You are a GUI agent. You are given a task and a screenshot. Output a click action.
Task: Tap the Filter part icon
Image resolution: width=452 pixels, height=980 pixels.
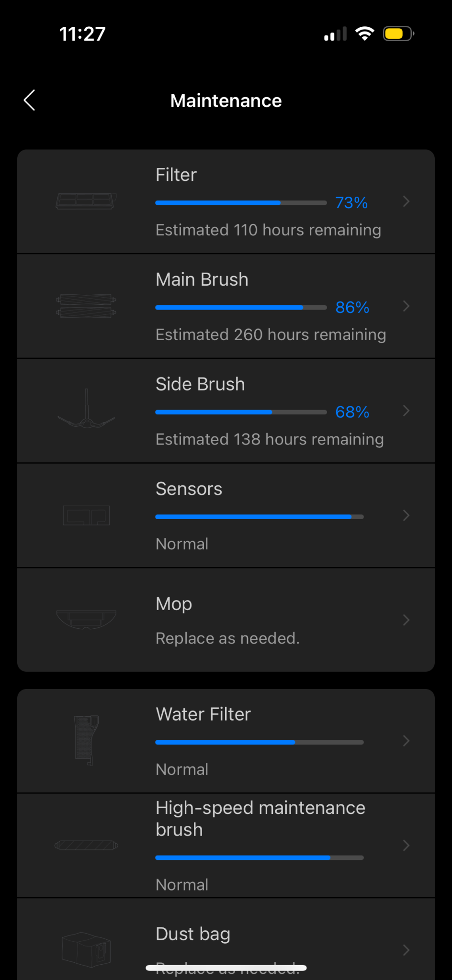tap(86, 201)
